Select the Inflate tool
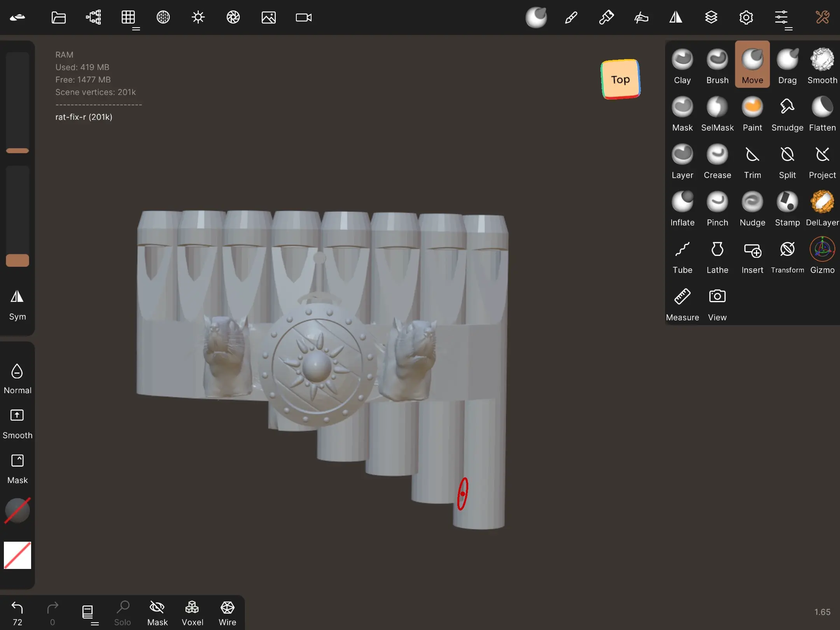This screenshot has width=840, height=630. point(682,208)
